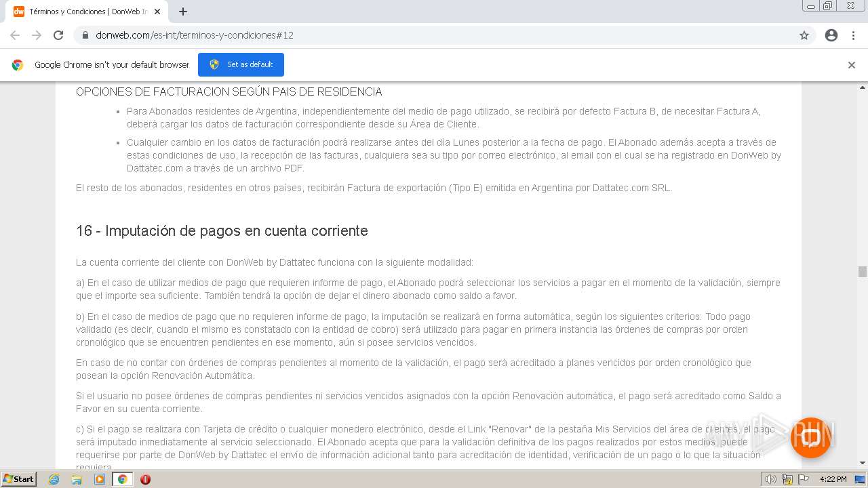The width and height of the screenshot is (868, 488).
Task: Open media player taskbar icon
Action: [x=100, y=479]
